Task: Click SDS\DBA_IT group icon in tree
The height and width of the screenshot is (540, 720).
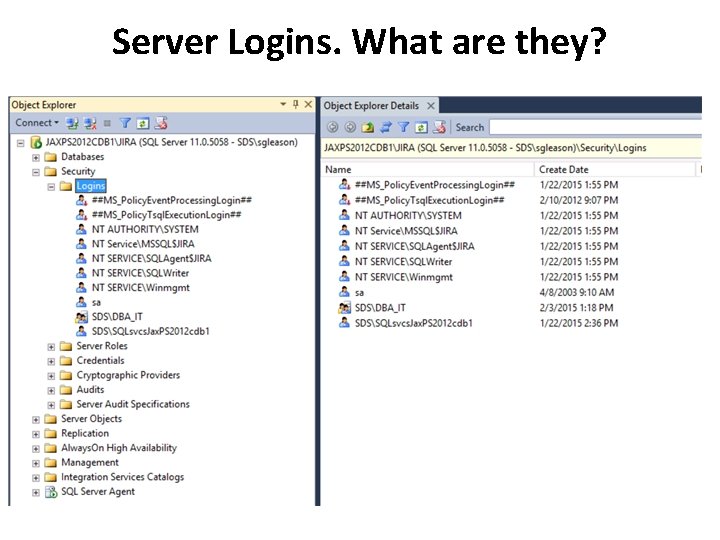Action: pos(81,317)
